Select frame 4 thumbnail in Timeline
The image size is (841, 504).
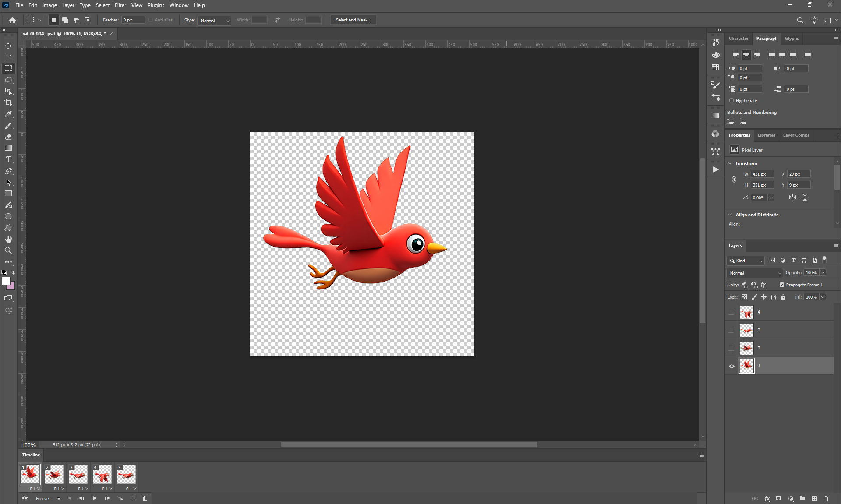click(102, 475)
